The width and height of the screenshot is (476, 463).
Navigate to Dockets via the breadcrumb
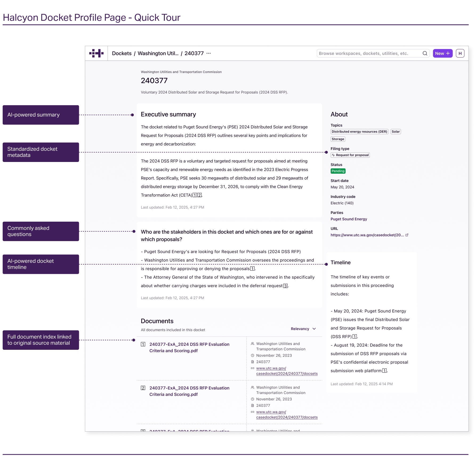(x=122, y=53)
